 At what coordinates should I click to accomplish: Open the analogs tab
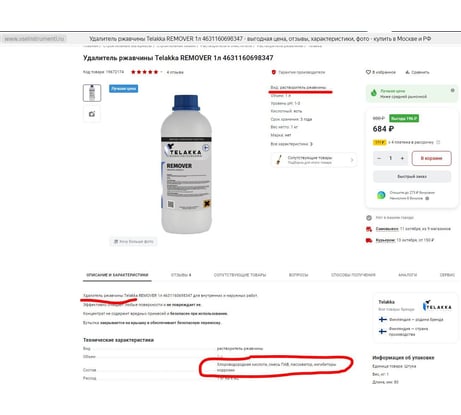pos(407,275)
